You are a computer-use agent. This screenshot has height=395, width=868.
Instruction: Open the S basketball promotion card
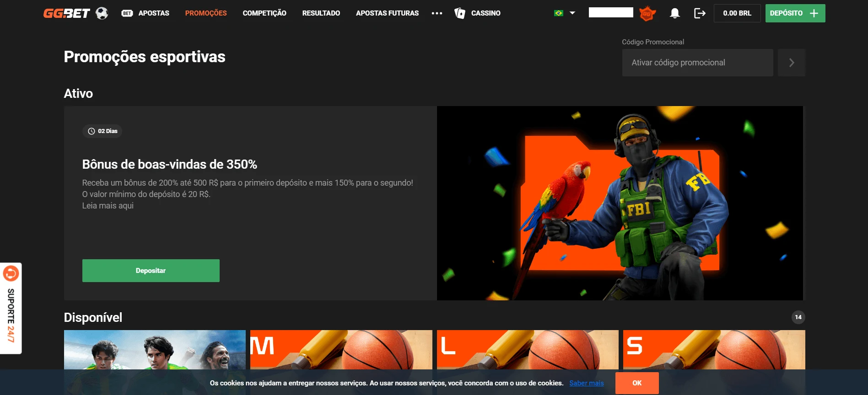(x=714, y=350)
